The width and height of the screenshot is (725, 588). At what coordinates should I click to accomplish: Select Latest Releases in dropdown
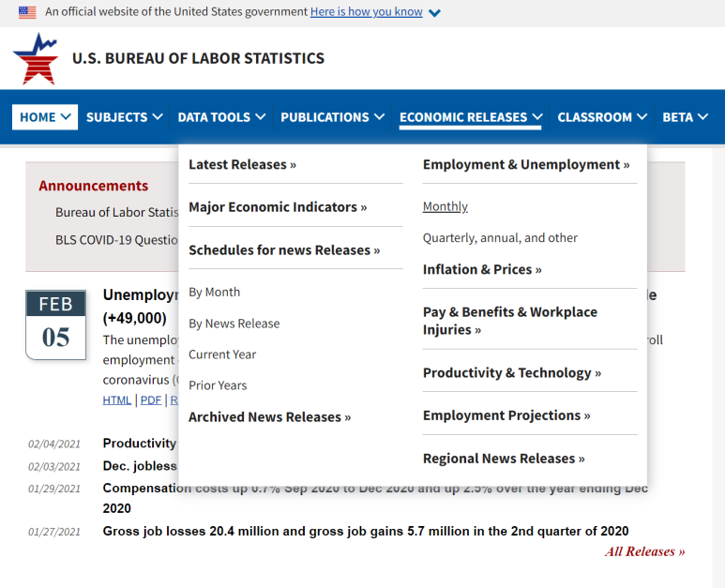[242, 164]
